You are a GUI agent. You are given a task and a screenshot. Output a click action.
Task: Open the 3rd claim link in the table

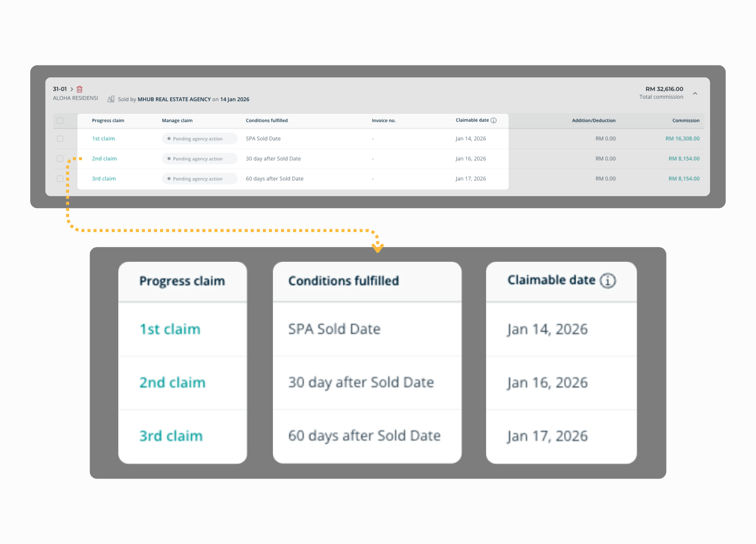pyautogui.click(x=104, y=179)
